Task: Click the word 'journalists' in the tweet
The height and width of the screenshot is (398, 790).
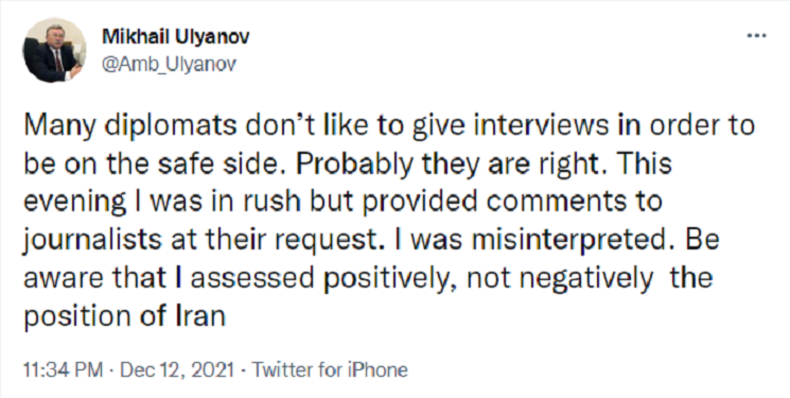Action: click(x=91, y=241)
